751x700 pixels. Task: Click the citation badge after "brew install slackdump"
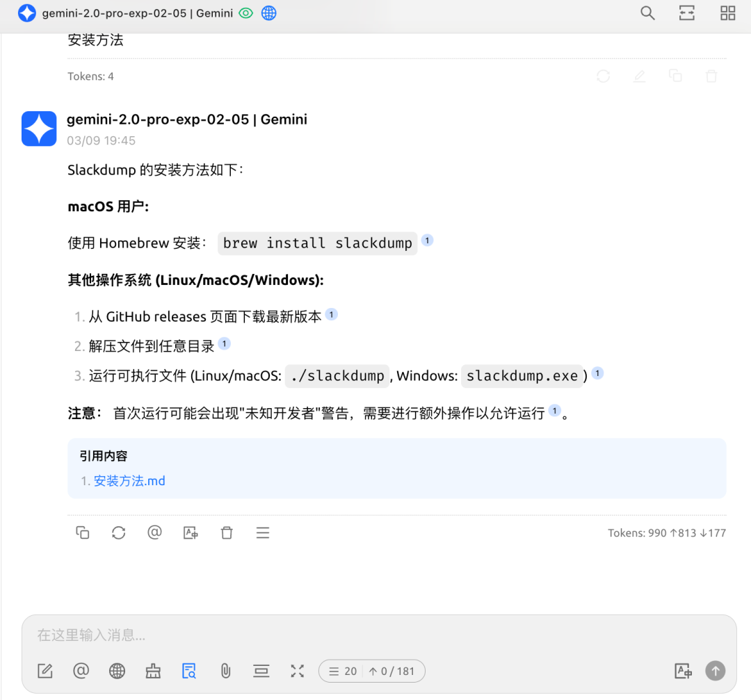427,240
